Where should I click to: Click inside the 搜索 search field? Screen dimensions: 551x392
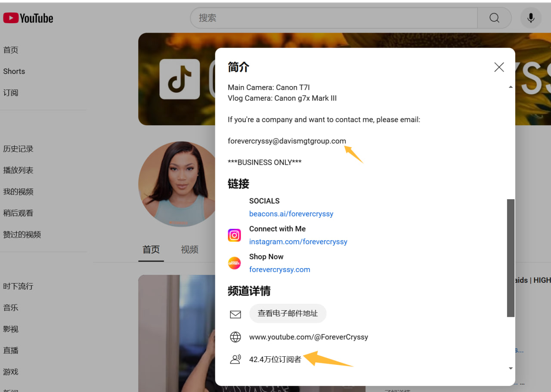[x=334, y=18]
